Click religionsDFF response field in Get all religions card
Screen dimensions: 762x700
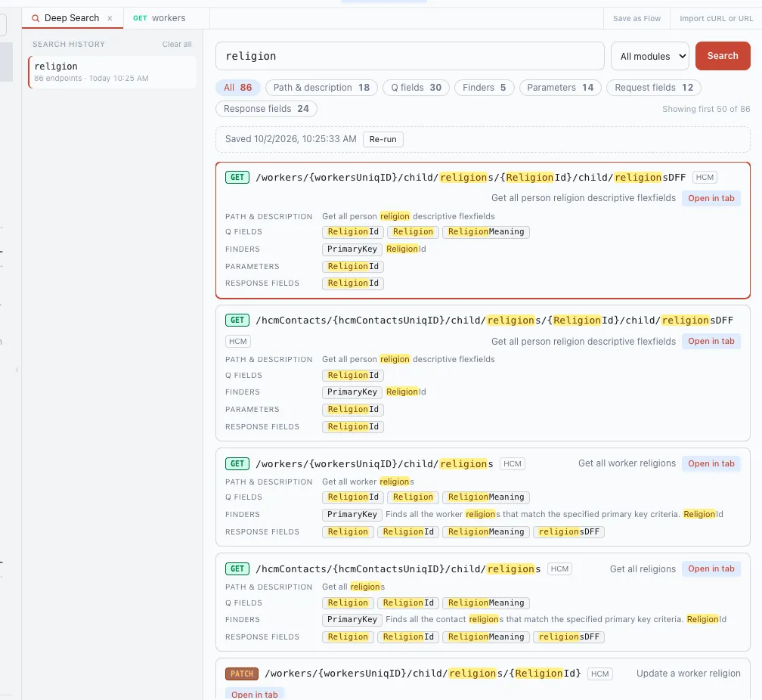coord(568,637)
